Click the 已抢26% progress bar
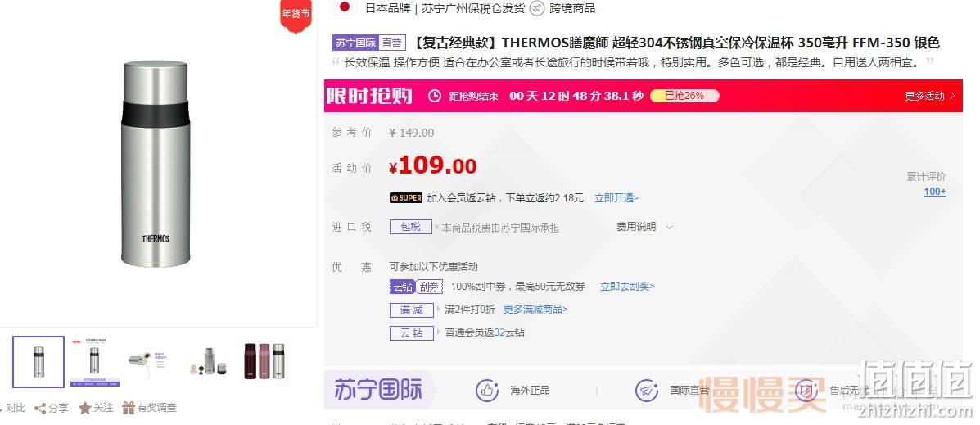 [x=684, y=96]
